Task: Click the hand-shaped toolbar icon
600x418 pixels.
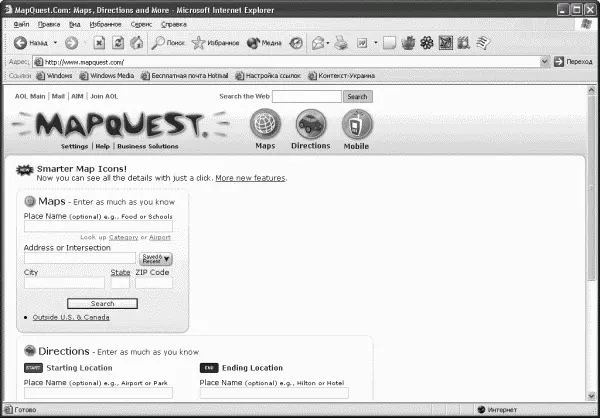Action: [408, 43]
